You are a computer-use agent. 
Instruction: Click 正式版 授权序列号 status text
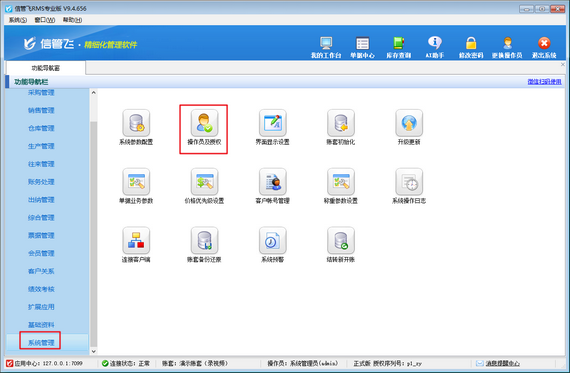pyautogui.click(x=388, y=363)
